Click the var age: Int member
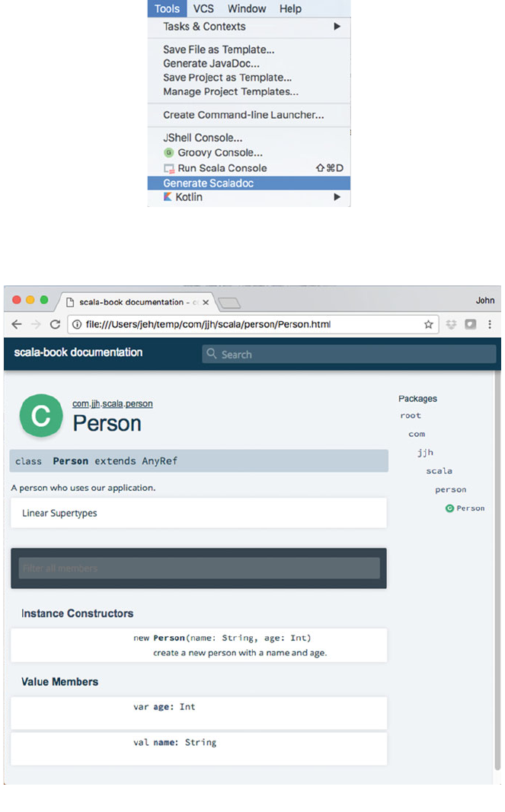Viewport: 505px width, 812px height. [165, 707]
